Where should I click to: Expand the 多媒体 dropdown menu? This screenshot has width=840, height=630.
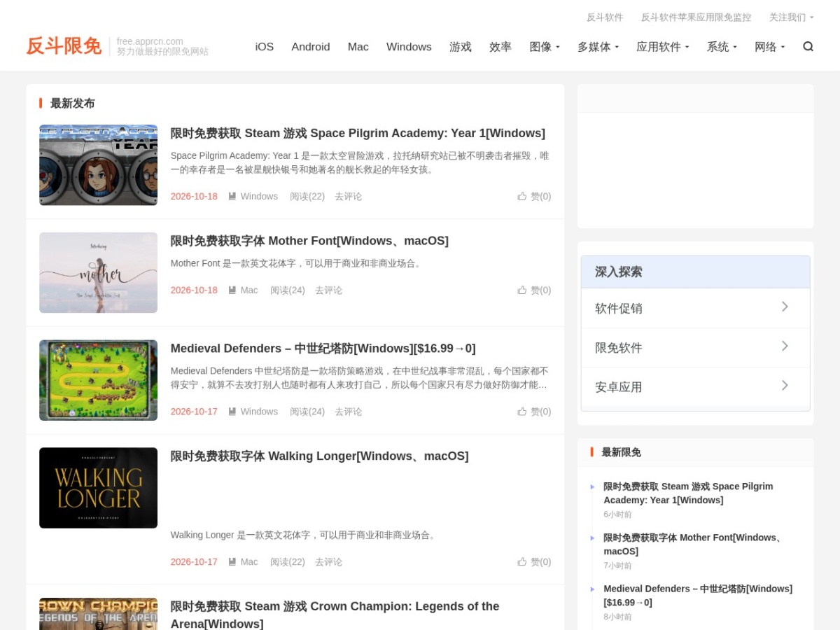tap(598, 47)
